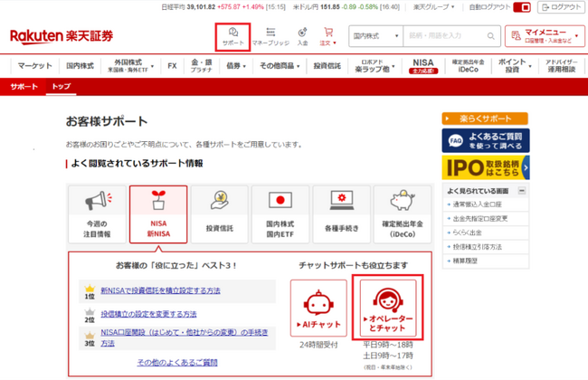Expand the 楽天グループ dropdown
This screenshot has height=380, width=588.
pyautogui.click(x=433, y=7)
